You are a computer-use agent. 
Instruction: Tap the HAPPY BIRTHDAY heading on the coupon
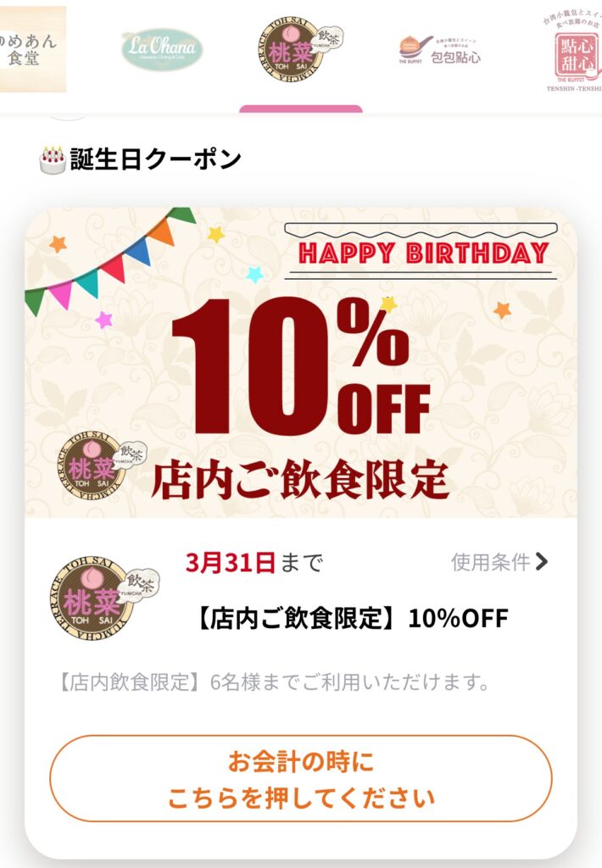424,253
